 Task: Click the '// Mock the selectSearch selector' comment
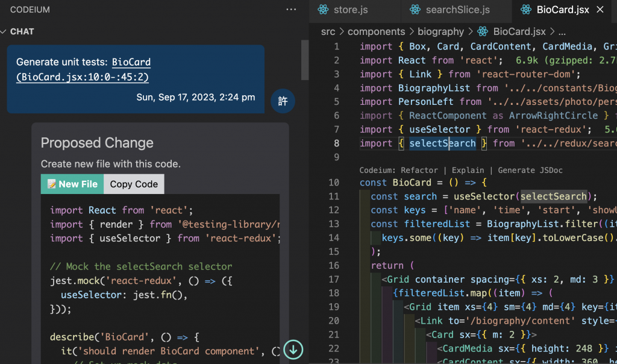(141, 267)
